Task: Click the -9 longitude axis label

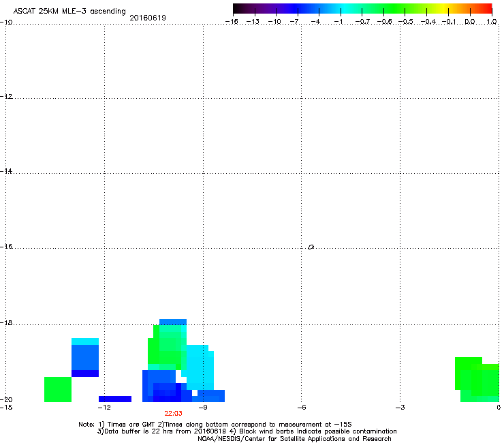Action: (x=203, y=408)
